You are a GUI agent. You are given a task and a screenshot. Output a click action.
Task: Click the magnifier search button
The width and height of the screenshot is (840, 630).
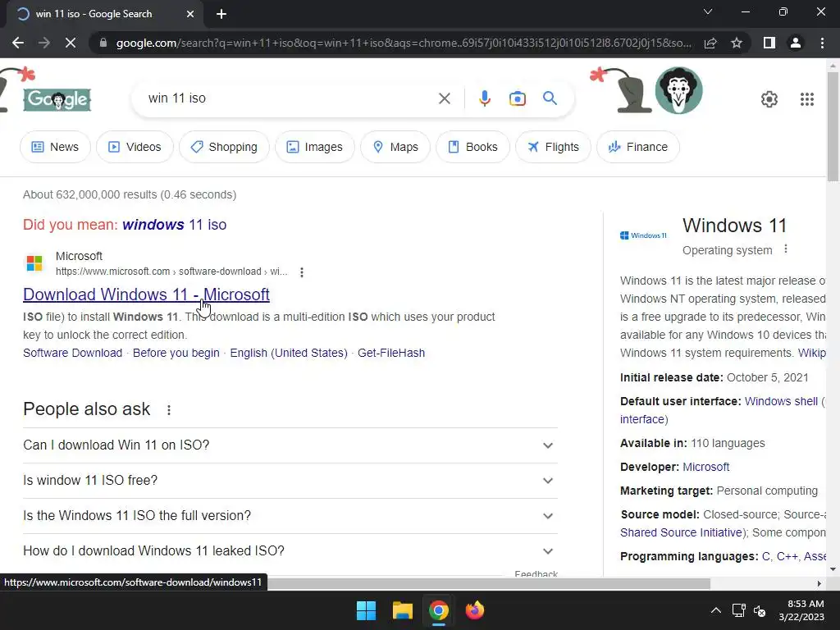pos(550,98)
